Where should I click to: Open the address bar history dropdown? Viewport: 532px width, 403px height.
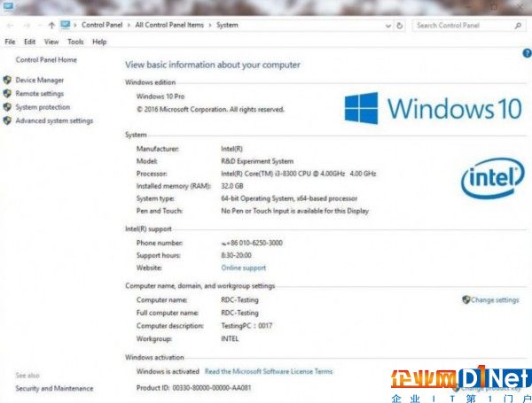pyautogui.click(x=388, y=26)
